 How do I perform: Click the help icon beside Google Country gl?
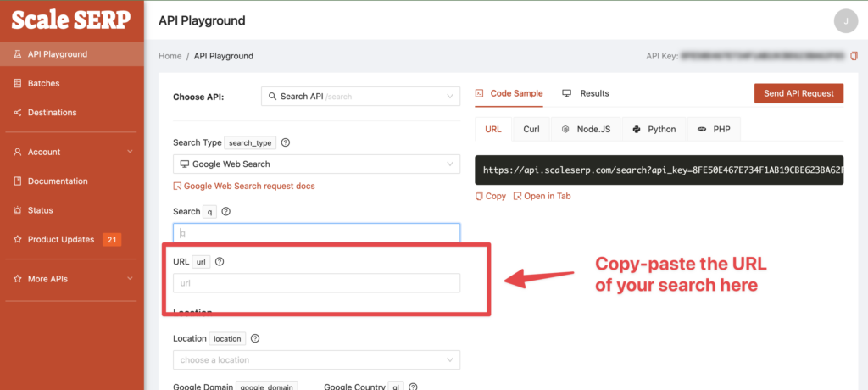413,387
